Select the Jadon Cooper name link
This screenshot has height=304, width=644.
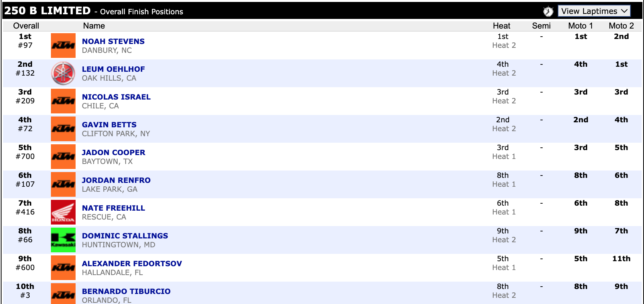pos(113,152)
